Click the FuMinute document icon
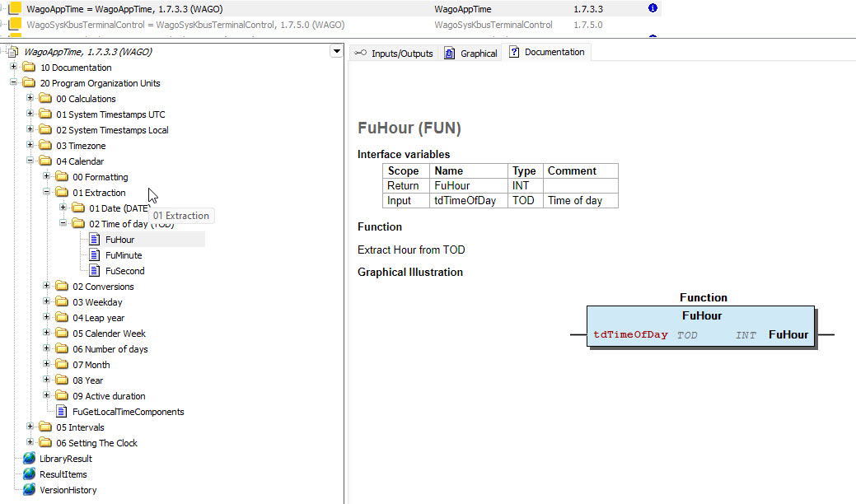856x504 pixels. click(x=94, y=255)
